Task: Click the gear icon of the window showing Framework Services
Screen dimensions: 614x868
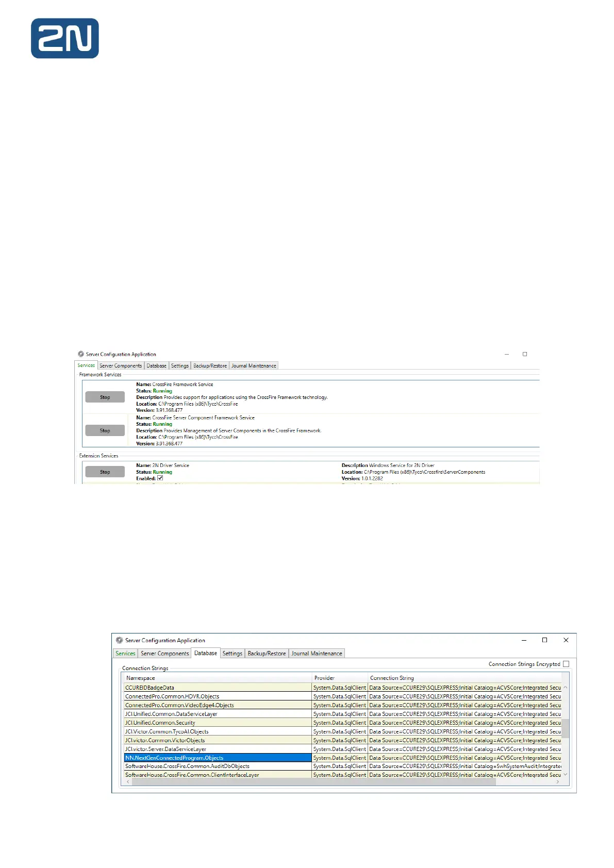Action: [x=81, y=354]
